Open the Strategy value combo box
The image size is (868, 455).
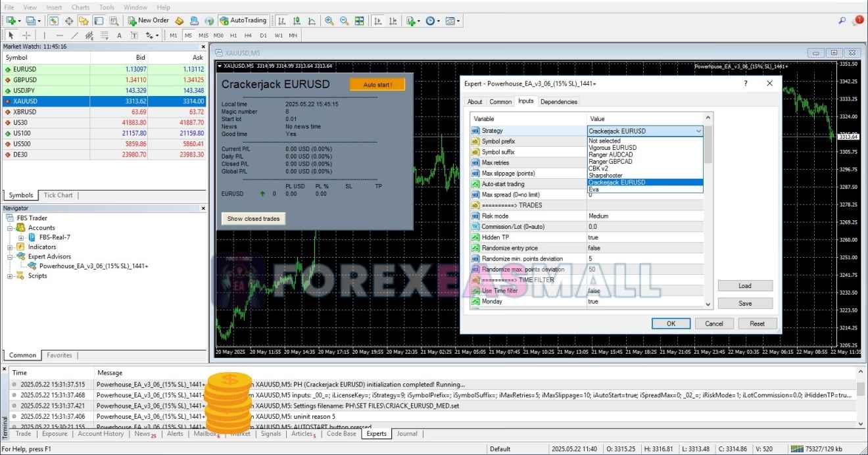[x=645, y=131]
